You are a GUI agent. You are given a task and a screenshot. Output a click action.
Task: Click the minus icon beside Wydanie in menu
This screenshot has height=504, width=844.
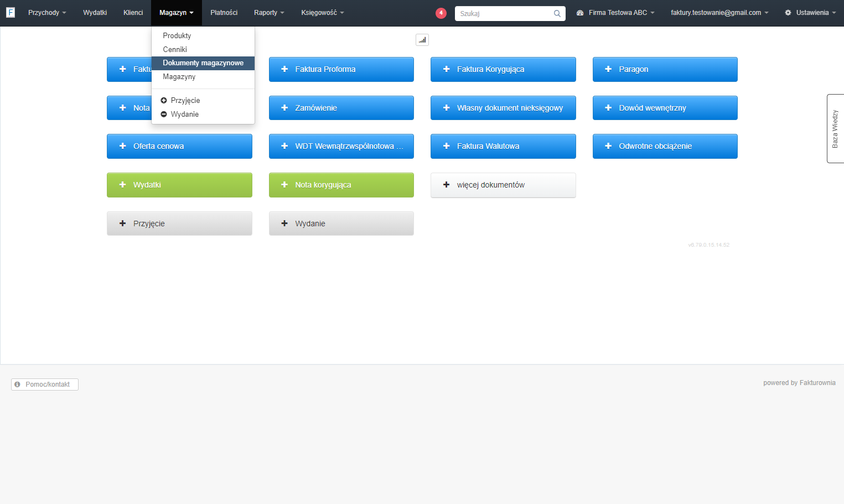[x=164, y=115]
